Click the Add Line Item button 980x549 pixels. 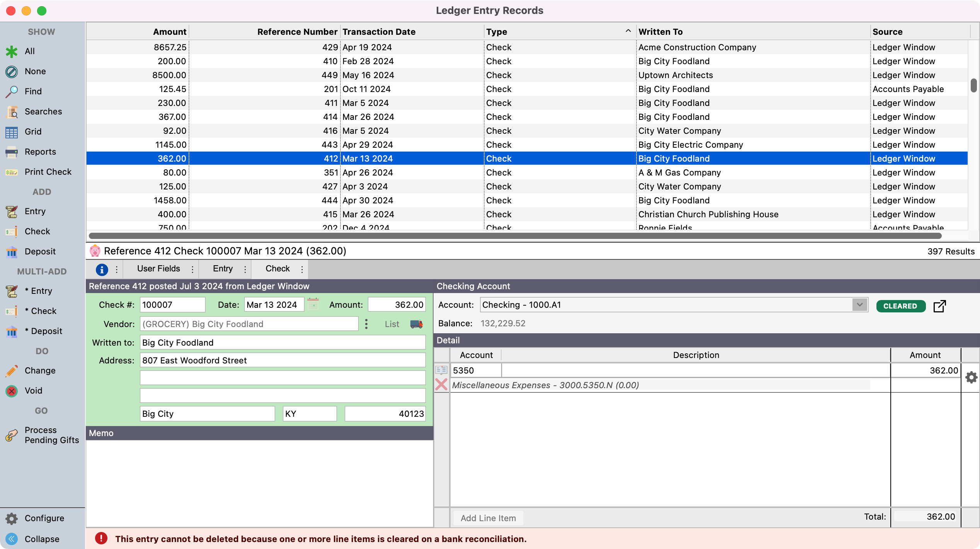pyautogui.click(x=488, y=518)
